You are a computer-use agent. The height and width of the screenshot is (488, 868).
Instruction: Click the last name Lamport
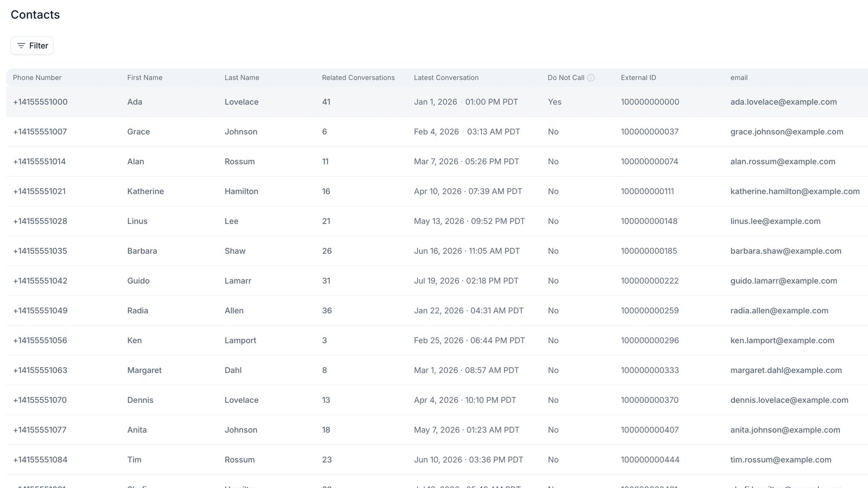tap(240, 341)
